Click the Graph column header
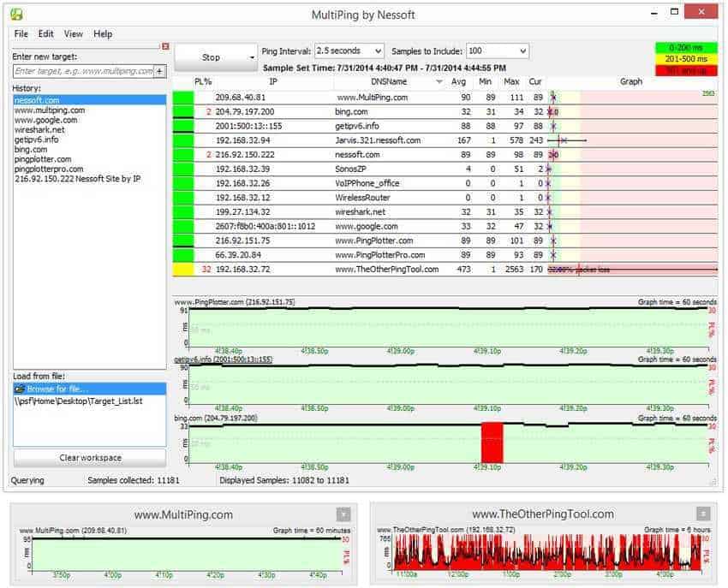 631,81
